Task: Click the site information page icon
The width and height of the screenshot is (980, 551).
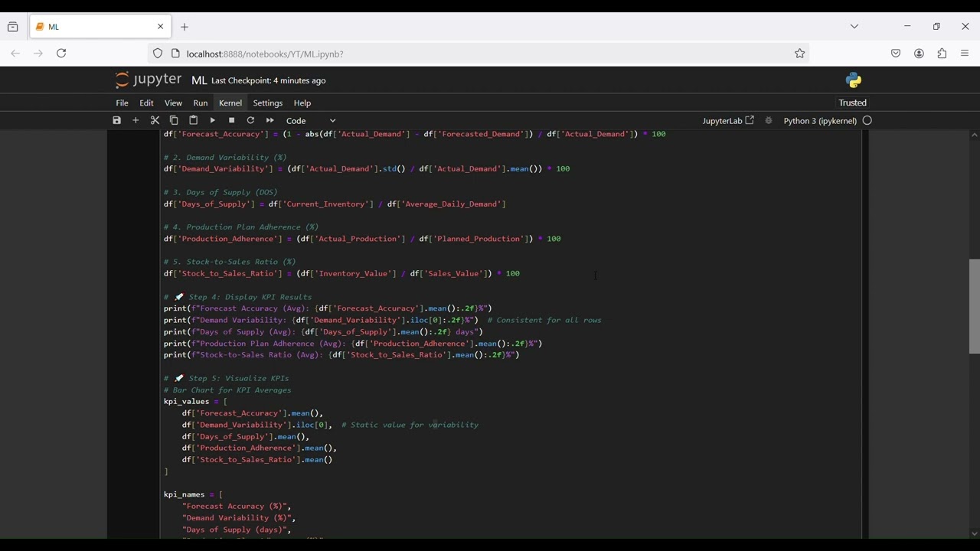Action: click(x=175, y=54)
